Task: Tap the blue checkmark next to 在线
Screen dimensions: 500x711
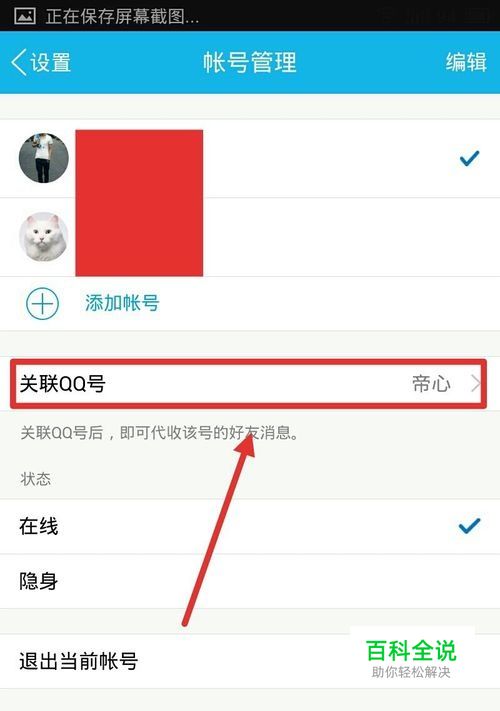Action: tap(469, 526)
